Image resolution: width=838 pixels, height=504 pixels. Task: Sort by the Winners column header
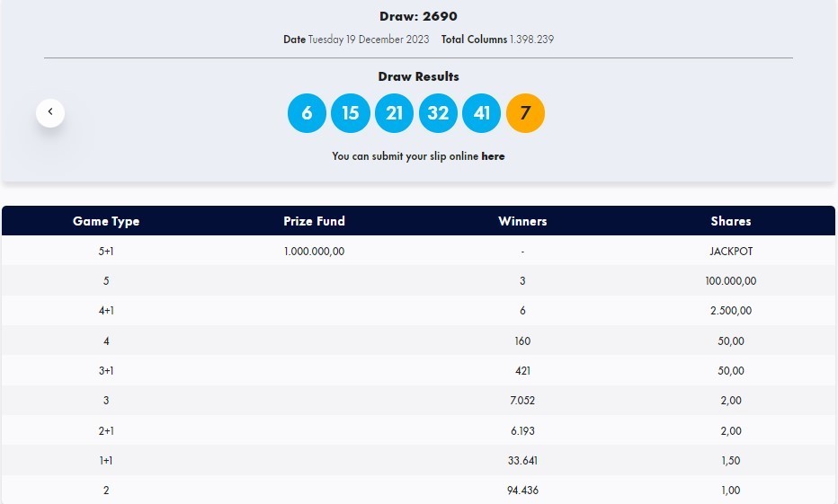(522, 221)
